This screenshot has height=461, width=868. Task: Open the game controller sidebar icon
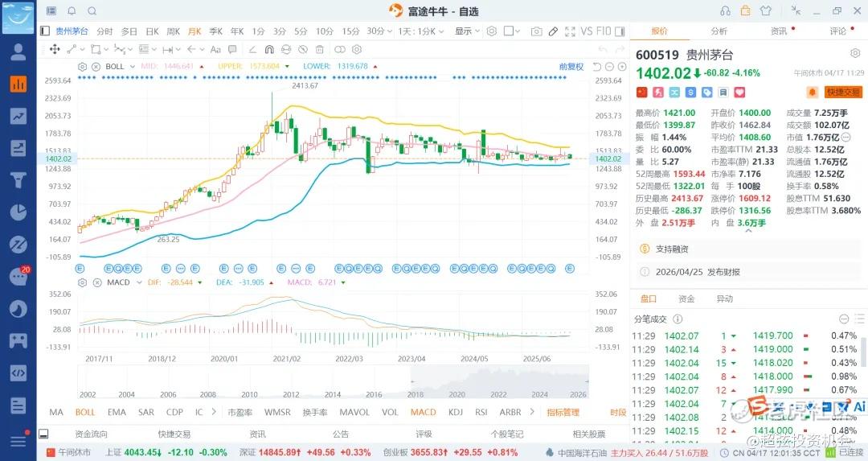click(x=18, y=340)
